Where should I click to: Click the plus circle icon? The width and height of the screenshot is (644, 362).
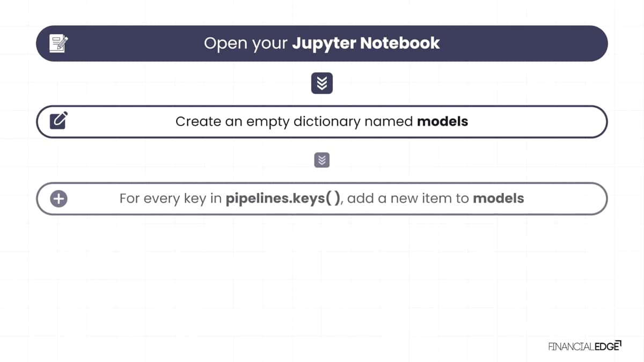coord(58,199)
